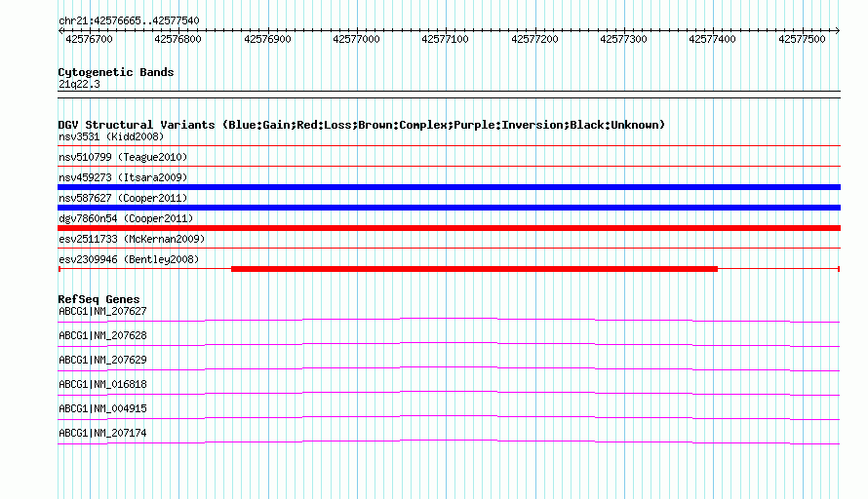Click the 21q22.3 band label

click(79, 84)
